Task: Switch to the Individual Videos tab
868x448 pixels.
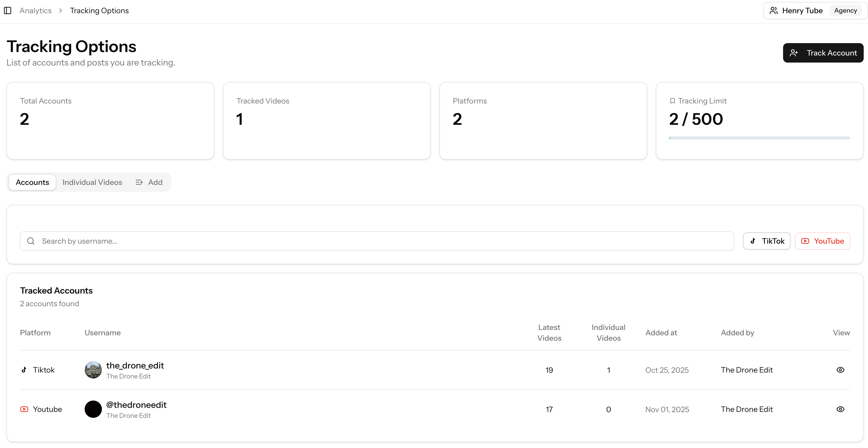Action: click(x=92, y=182)
